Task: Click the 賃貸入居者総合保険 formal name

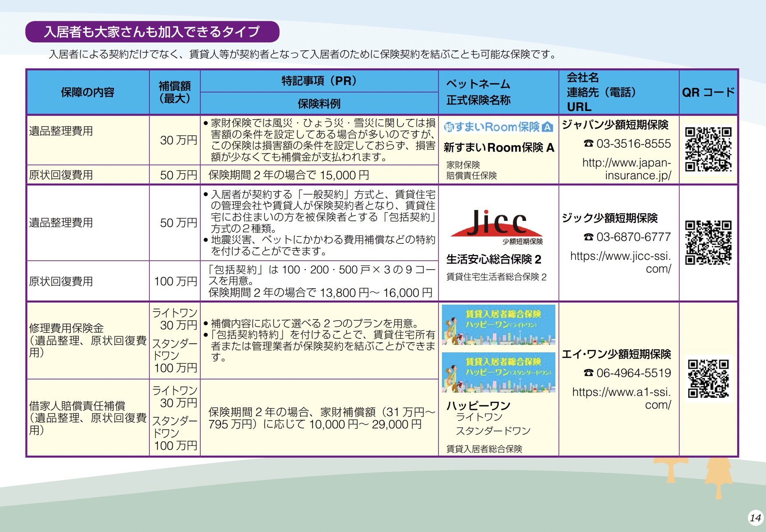Action: (484, 449)
